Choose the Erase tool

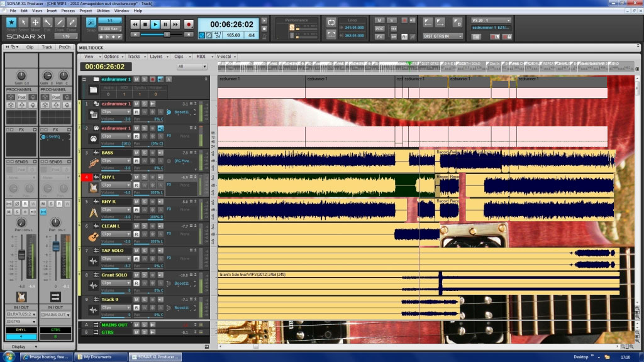point(72,24)
